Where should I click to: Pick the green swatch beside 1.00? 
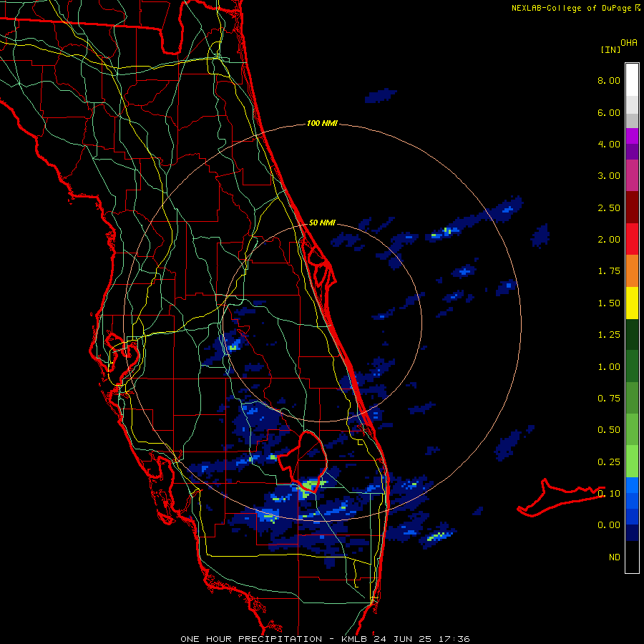[x=632, y=366]
